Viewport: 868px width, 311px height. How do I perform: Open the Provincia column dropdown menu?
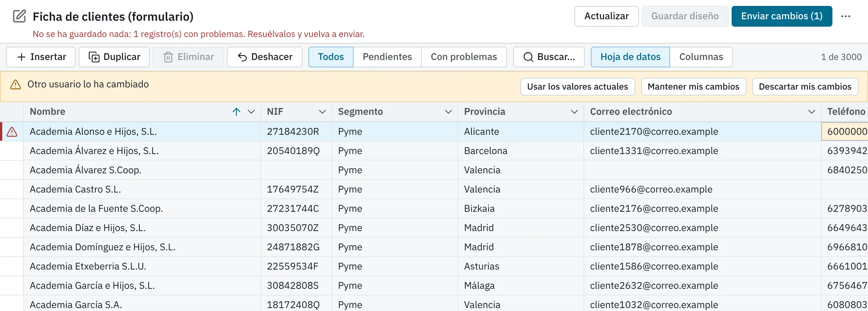(x=574, y=112)
